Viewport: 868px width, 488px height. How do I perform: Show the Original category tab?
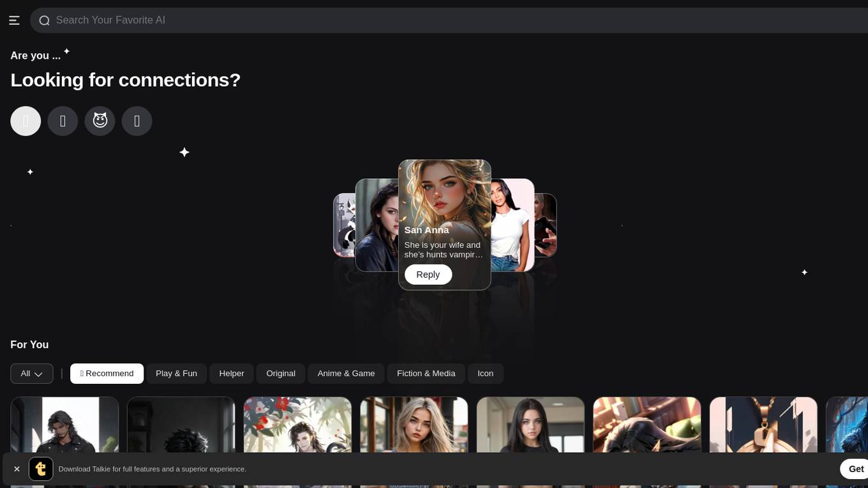[281, 374]
